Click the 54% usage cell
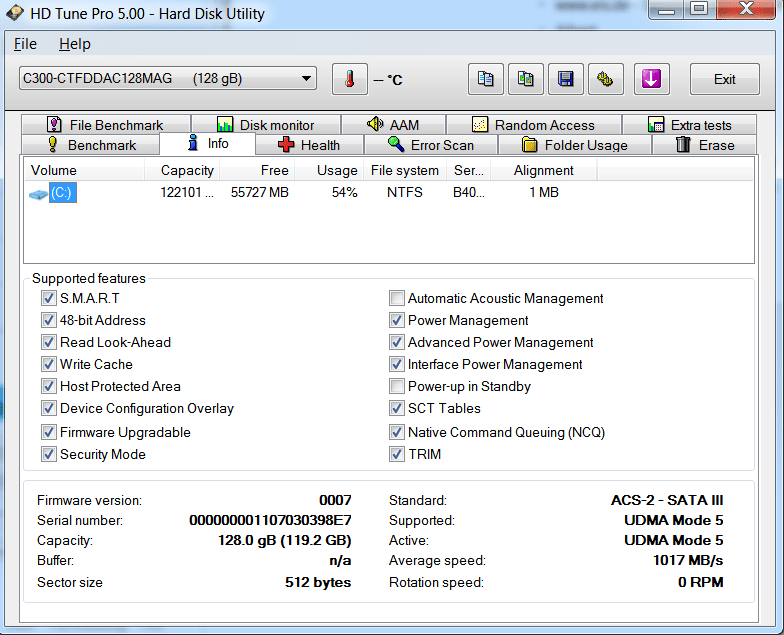 (x=344, y=192)
